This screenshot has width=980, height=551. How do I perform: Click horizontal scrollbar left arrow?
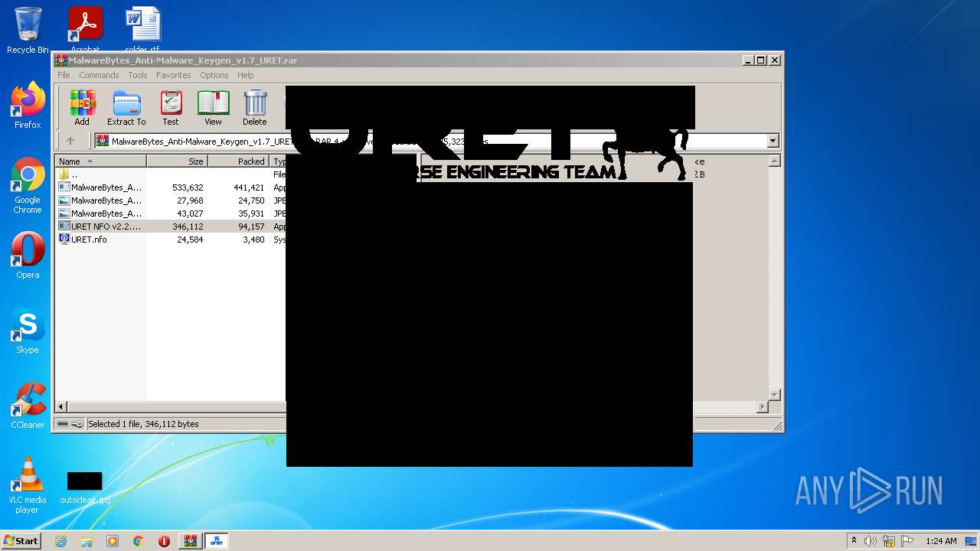coord(61,407)
